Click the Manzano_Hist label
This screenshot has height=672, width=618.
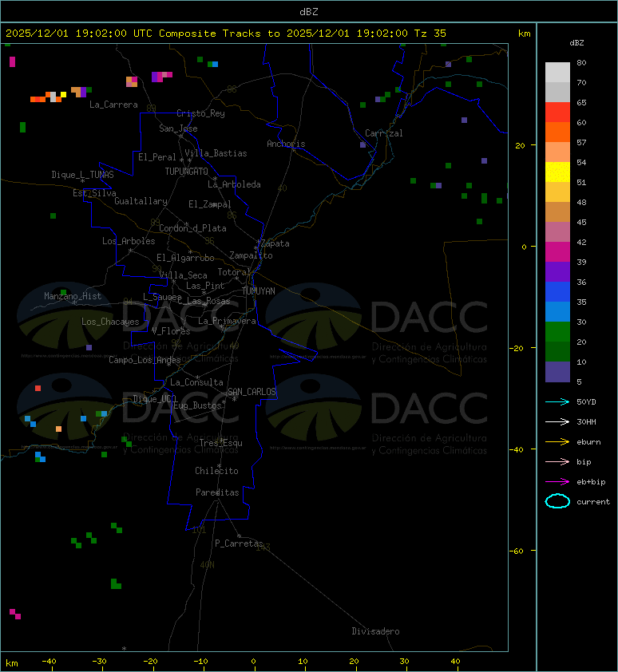pos(73,296)
